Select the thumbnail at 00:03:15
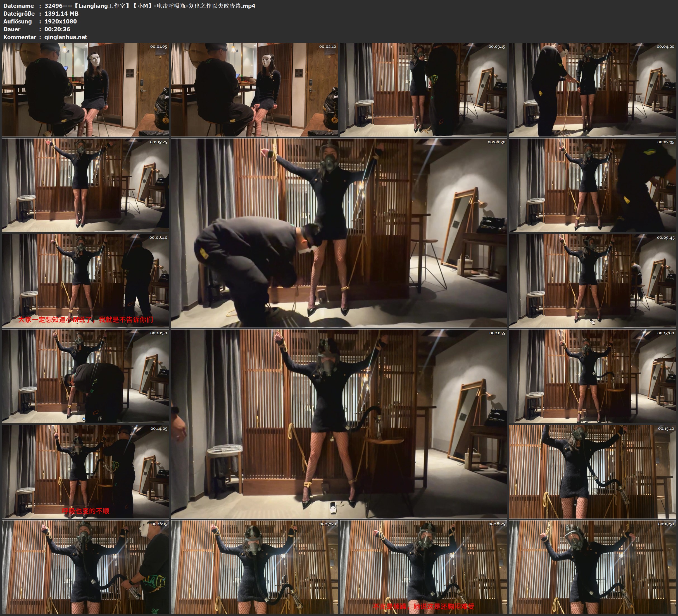Viewport: 678px width, 616px height. pos(424,89)
